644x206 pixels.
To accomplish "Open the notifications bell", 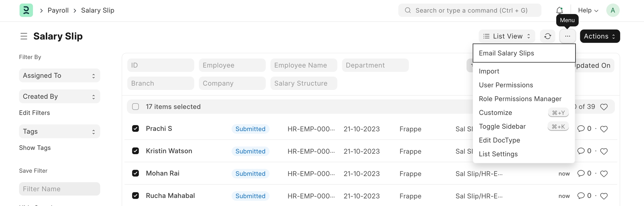I will (559, 10).
